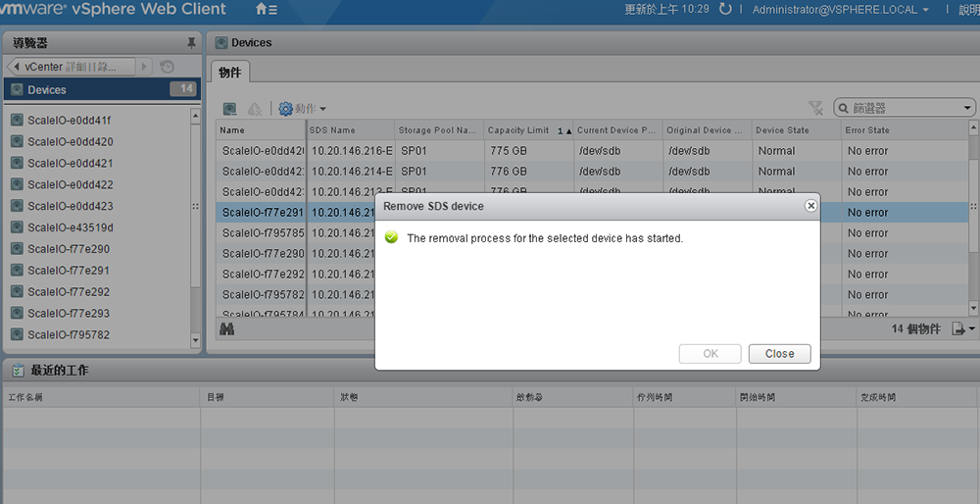Click the greyed remove device toolbar icon
Image resolution: width=980 pixels, height=504 pixels.
(x=255, y=109)
